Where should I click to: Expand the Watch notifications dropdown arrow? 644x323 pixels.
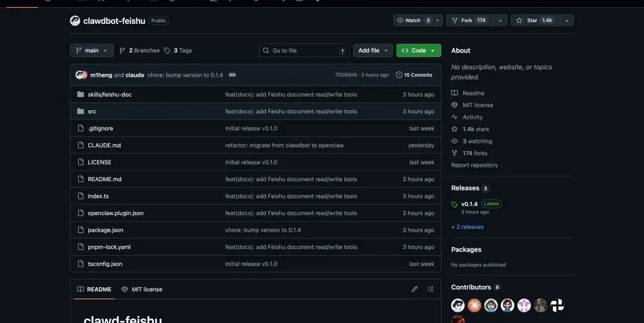[x=438, y=20]
